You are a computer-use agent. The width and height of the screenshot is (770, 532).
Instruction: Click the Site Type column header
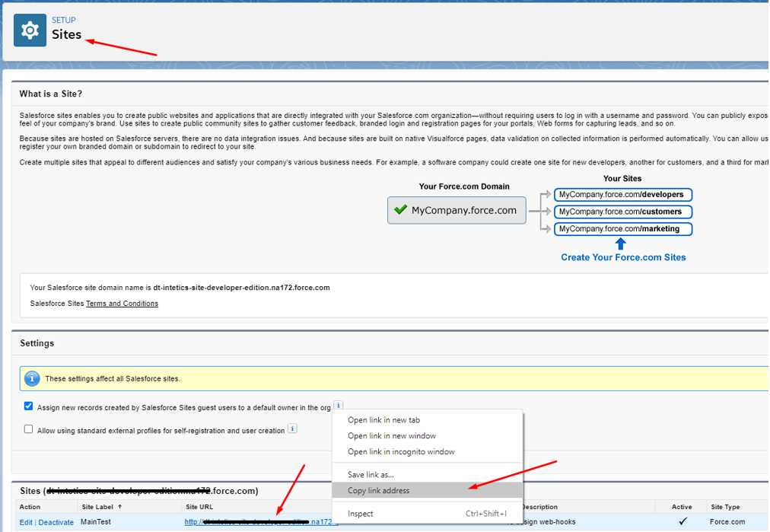(725, 506)
